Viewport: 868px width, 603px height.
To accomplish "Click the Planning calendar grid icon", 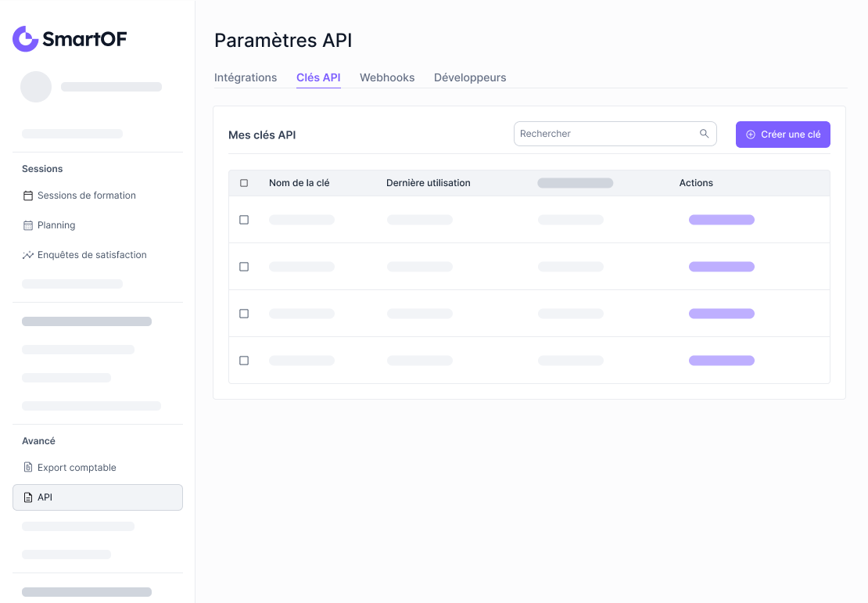I will point(27,225).
